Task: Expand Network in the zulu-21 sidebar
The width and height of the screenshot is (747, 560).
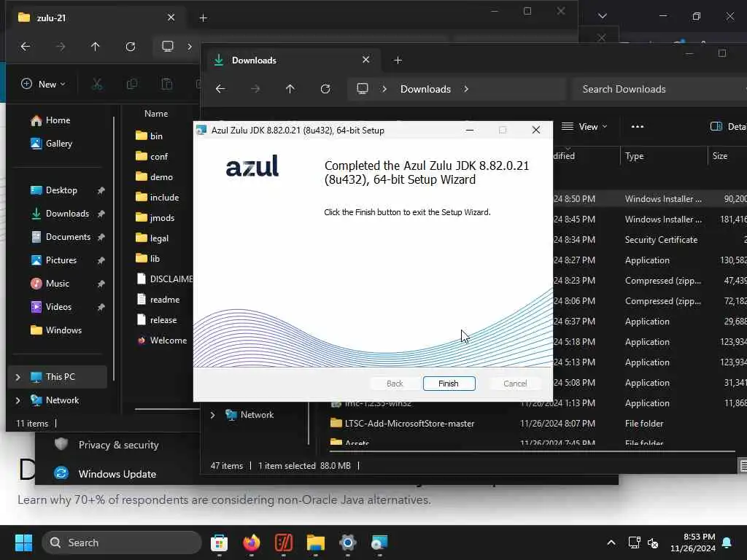Action: 18,400
